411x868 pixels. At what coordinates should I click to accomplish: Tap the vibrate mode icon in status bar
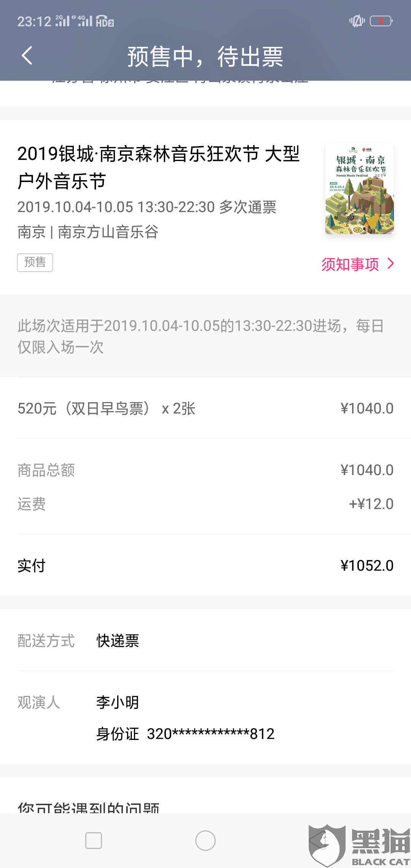tap(357, 21)
